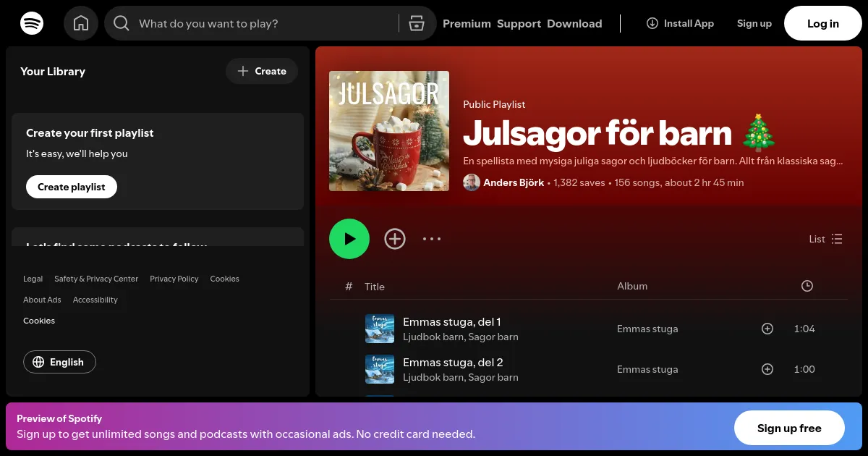This screenshot has height=456, width=868.
Task: Go to Home via house icon
Action: (x=81, y=23)
